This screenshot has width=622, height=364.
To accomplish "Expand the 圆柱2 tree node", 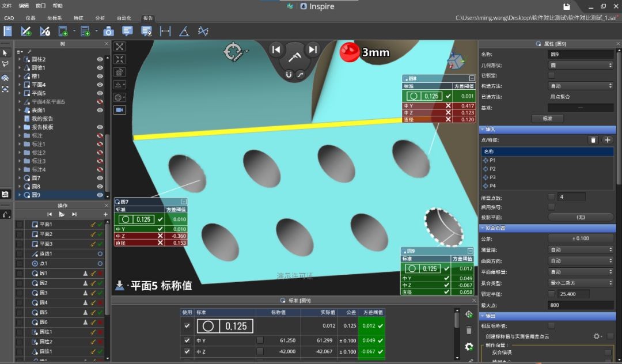I will (x=20, y=59).
